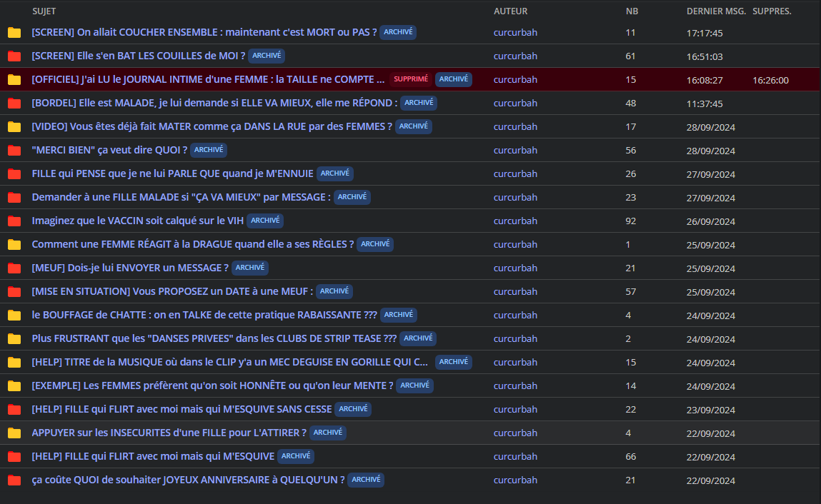The image size is (821, 504).
Task: Click red folder icon of '[BORDEL] Elle est MALADE' topic
Action: point(14,103)
